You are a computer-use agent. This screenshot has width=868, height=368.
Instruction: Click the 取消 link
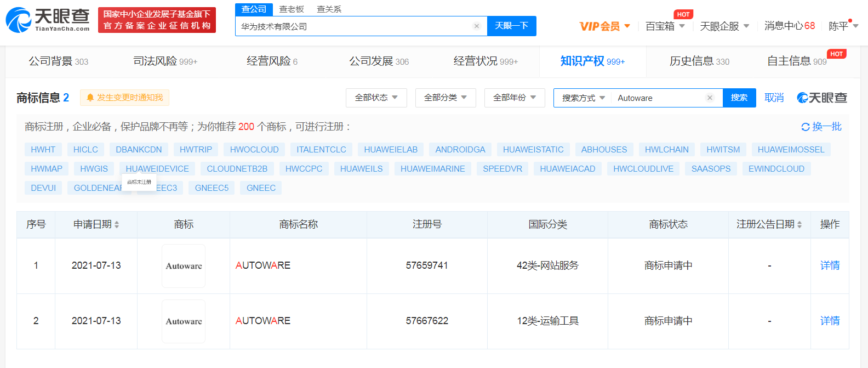point(774,98)
